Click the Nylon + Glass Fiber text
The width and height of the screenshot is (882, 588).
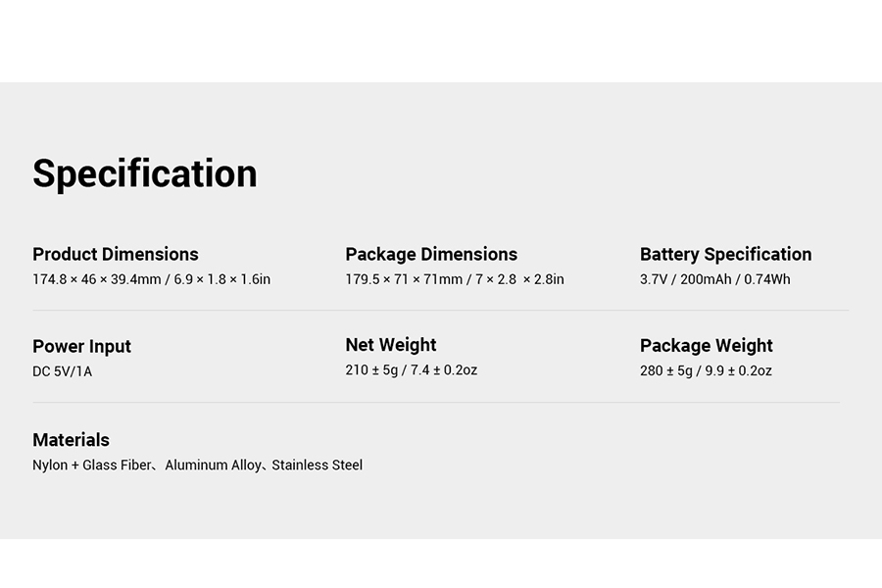tap(92, 465)
